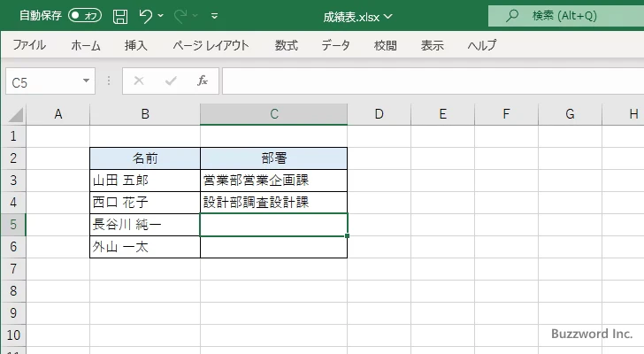The width and height of the screenshot is (644, 354).
Task: Select the 名前 header cell
Action: (145, 158)
